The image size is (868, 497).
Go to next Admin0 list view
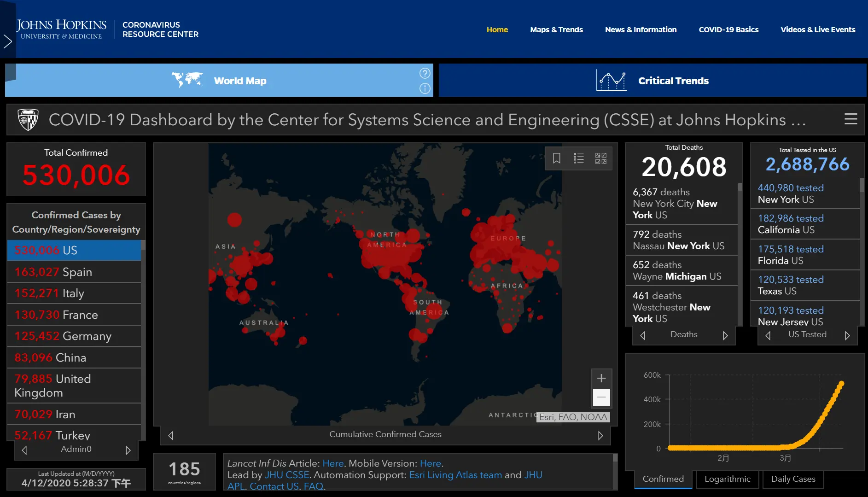click(128, 450)
